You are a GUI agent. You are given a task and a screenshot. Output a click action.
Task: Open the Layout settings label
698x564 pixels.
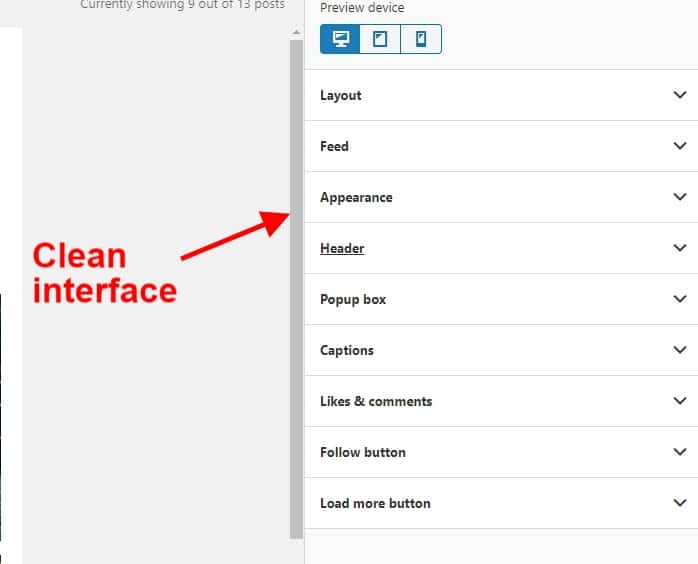(x=341, y=95)
